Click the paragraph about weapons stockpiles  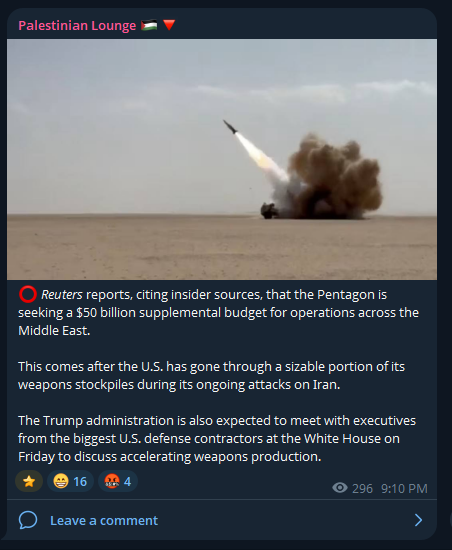[211, 375]
